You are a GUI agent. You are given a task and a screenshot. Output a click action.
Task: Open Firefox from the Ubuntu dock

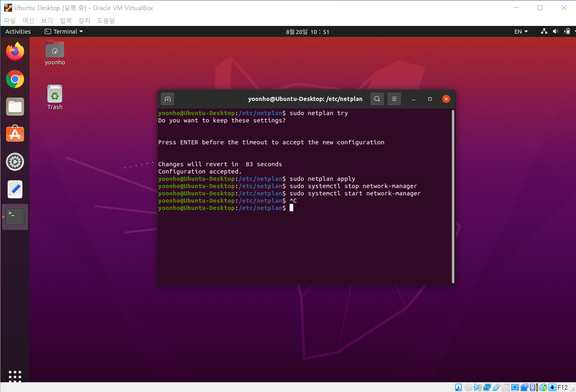click(x=15, y=51)
